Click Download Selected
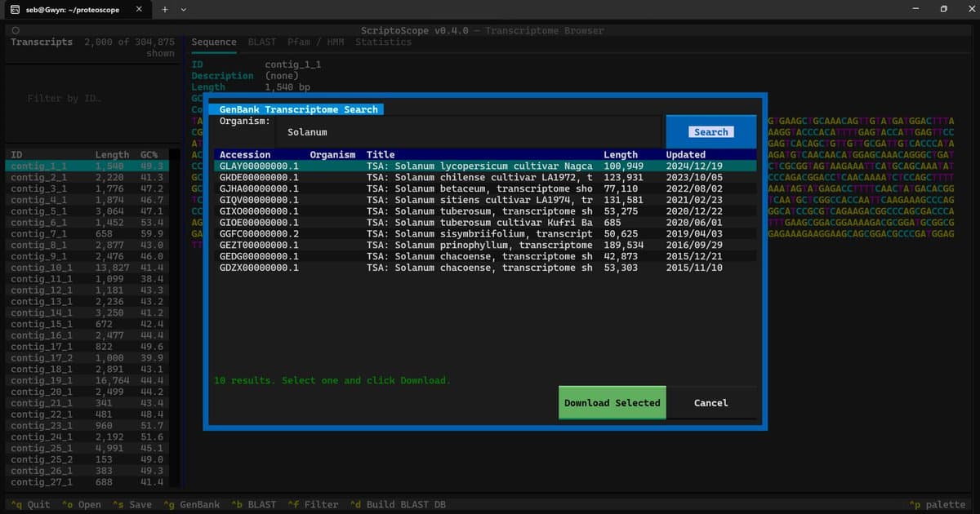The height and width of the screenshot is (514, 980). tap(612, 402)
